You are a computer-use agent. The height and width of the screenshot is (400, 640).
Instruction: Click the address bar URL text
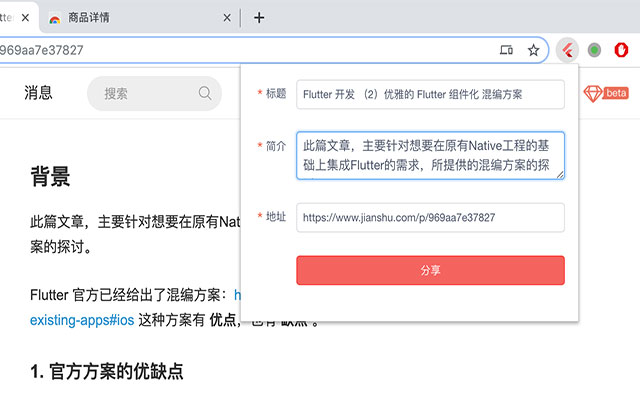[41, 50]
